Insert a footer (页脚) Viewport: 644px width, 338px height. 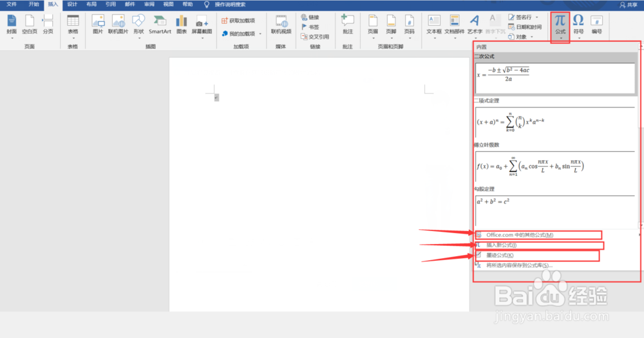tap(391, 26)
